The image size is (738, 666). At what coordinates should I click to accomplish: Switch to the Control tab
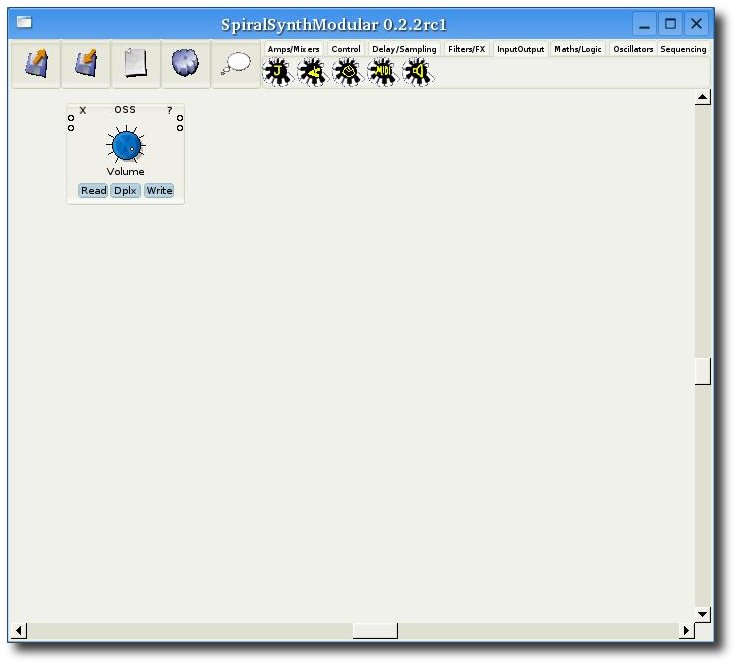pos(346,49)
